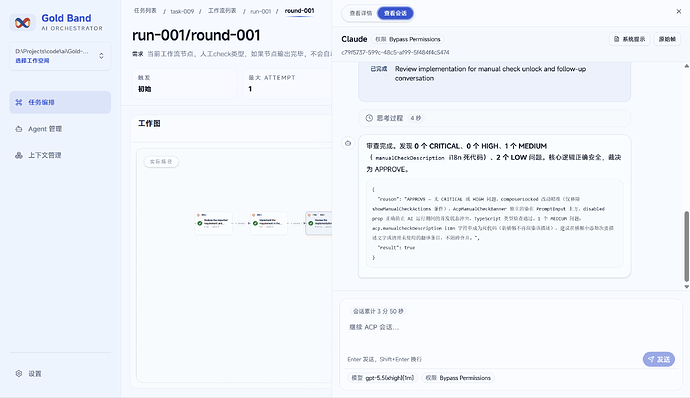Switch to the 查看会话 tab
Screen dimensions: 690x398
(x=395, y=13)
